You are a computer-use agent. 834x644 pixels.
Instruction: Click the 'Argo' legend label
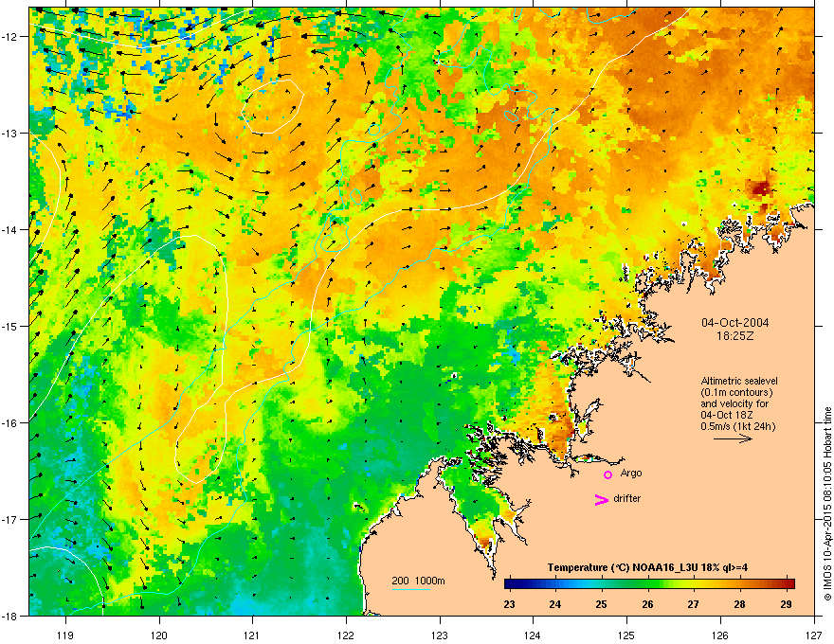click(631, 473)
